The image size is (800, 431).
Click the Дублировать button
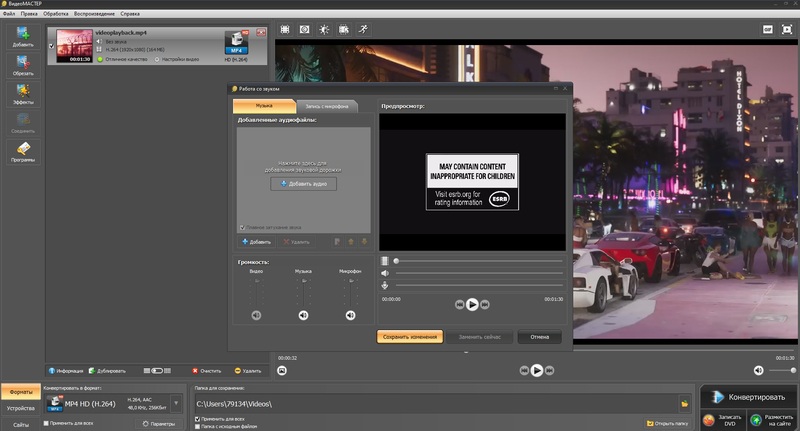click(107, 371)
